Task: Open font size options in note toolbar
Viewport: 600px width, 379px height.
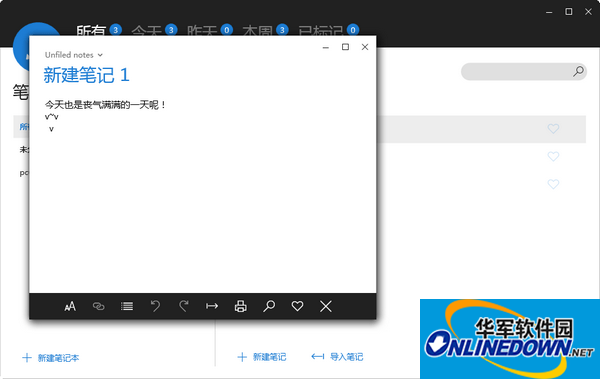Action: (70, 306)
